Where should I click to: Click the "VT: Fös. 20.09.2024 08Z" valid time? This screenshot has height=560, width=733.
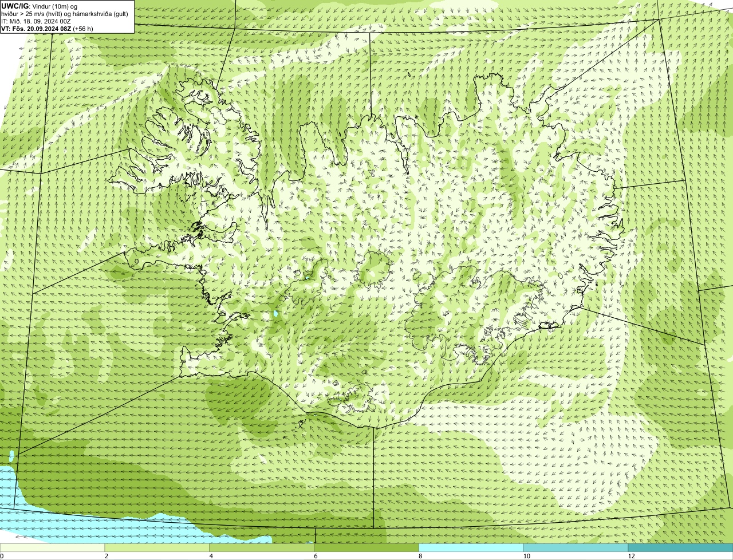coord(37,29)
